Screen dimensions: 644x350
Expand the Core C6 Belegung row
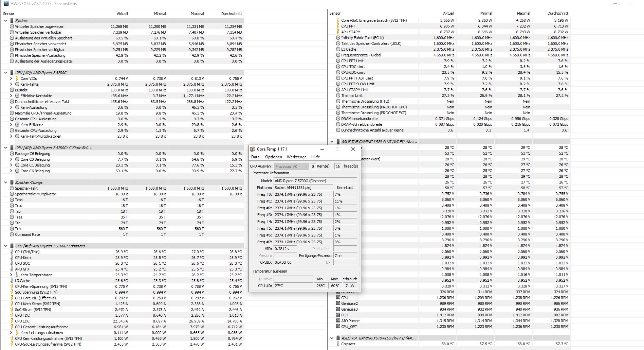(x=11, y=171)
